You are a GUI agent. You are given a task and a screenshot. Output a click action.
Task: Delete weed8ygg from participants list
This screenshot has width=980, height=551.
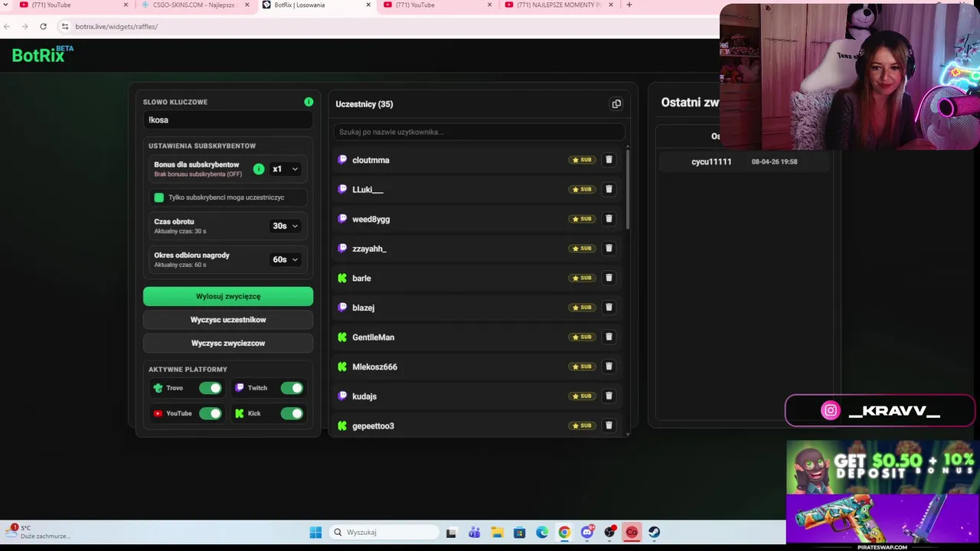point(609,219)
